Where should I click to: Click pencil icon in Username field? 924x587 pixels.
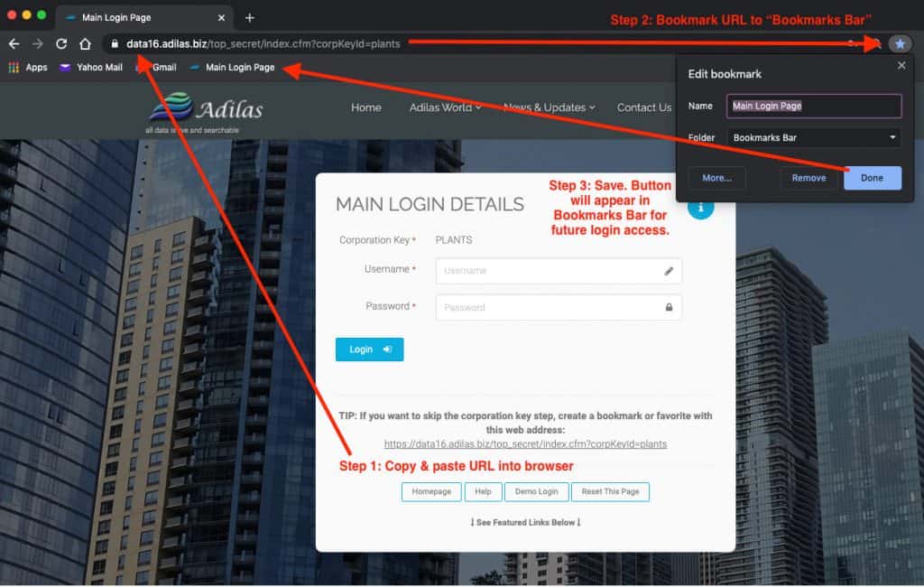(669, 271)
